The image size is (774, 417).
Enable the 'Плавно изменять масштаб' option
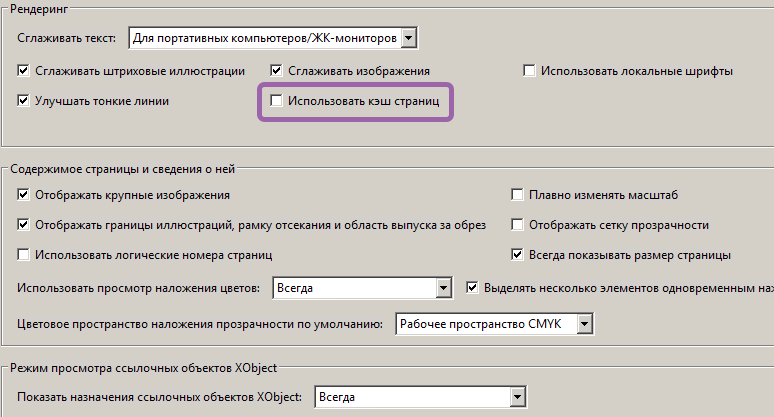coord(518,194)
